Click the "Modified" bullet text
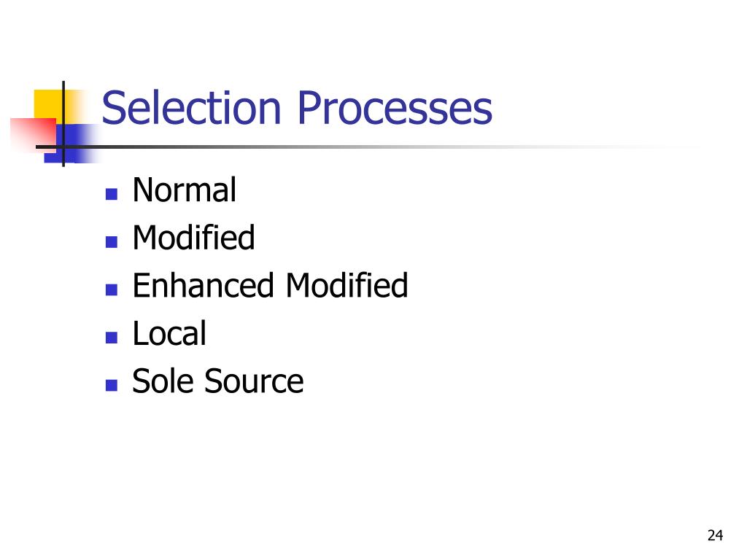The height and width of the screenshot is (560, 747). coord(193,237)
